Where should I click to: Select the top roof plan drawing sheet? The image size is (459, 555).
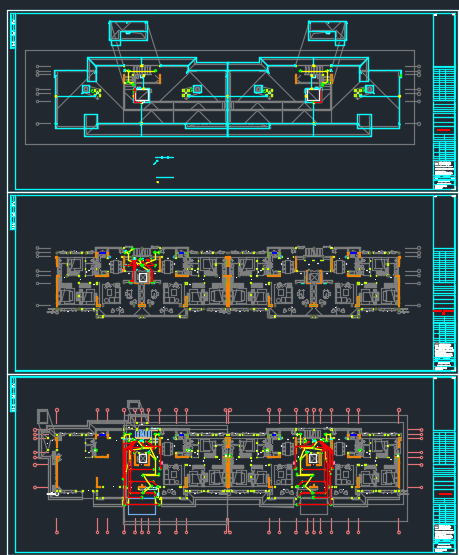coord(232,102)
